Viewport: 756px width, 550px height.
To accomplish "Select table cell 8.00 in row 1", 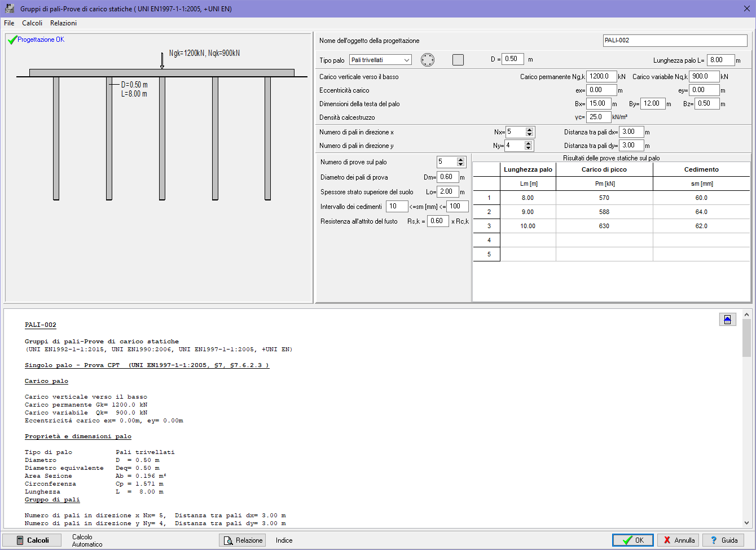I will (x=528, y=198).
